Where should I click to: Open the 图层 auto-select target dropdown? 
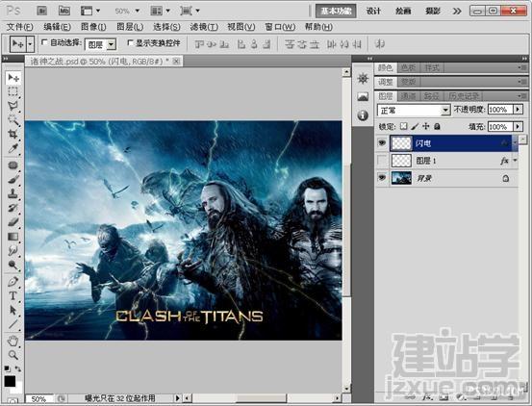point(100,44)
